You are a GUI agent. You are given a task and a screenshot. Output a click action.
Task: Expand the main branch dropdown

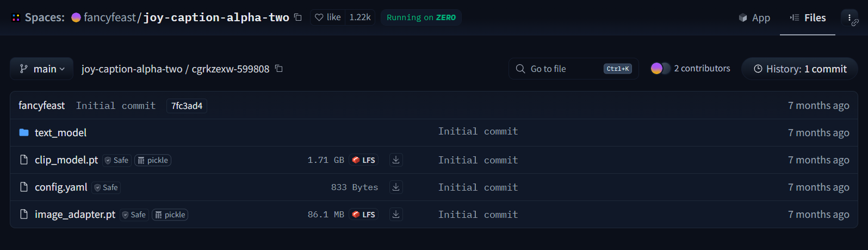(42, 69)
